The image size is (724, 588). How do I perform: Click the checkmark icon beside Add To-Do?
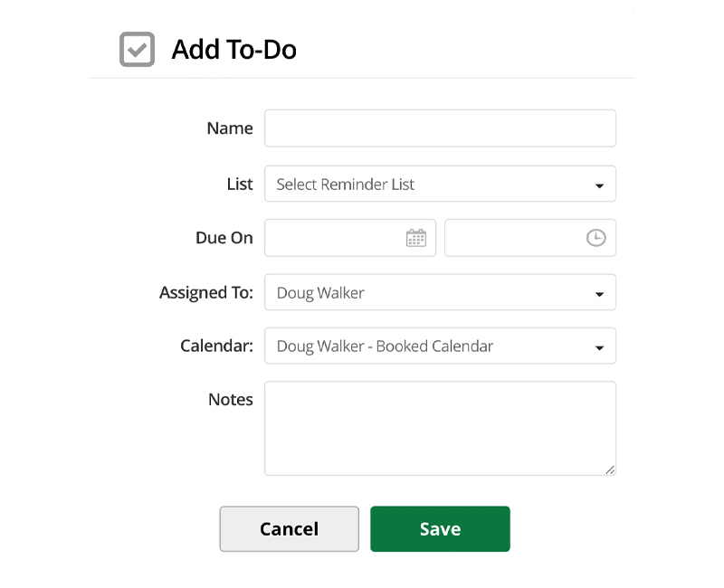[x=137, y=50]
